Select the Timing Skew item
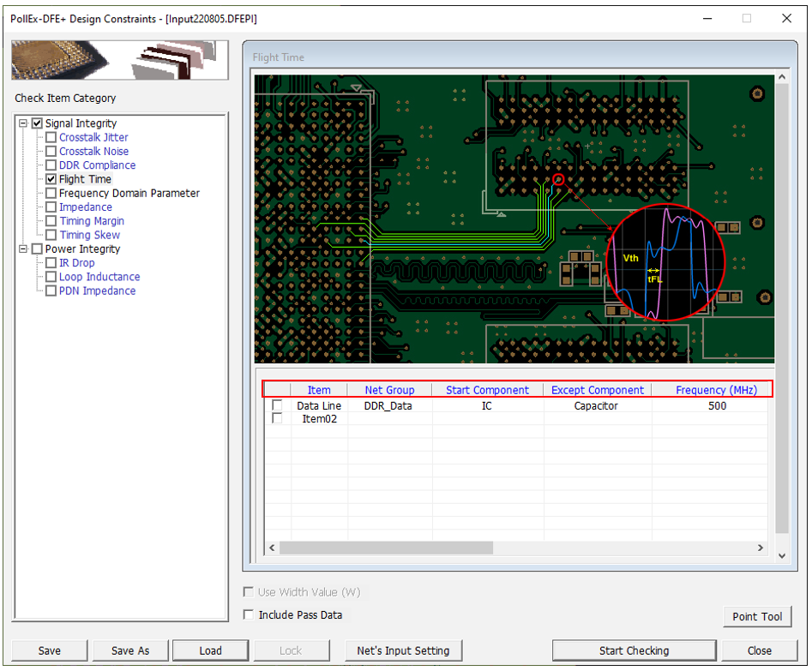812x671 pixels. tap(89, 236)
